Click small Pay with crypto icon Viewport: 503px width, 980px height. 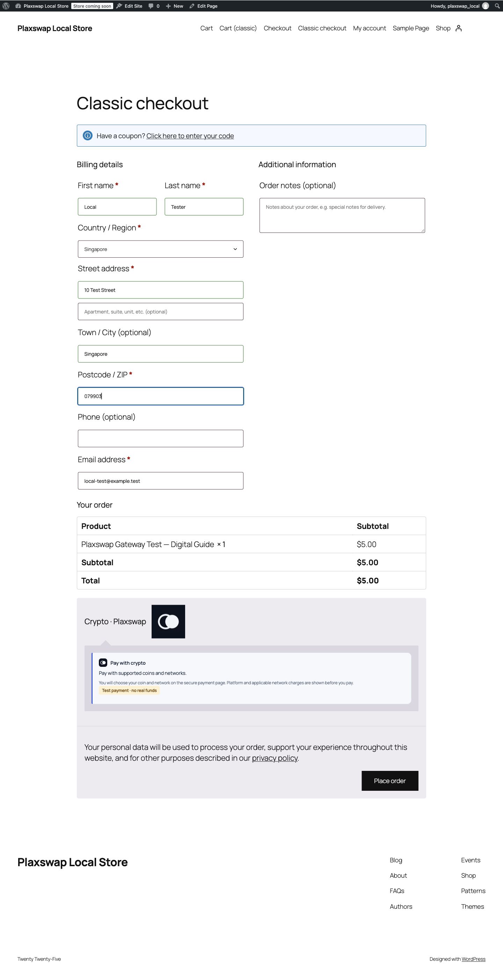[x=103, y=663]
